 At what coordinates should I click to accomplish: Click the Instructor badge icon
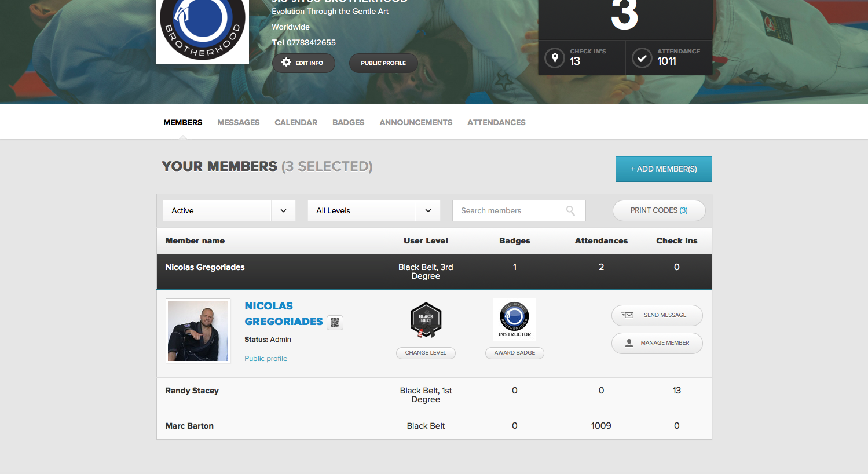coord(514,319)
